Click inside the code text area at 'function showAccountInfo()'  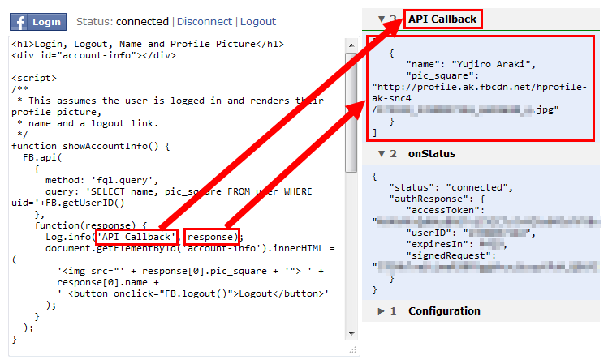pyautogui.click(x=91, y=146)
